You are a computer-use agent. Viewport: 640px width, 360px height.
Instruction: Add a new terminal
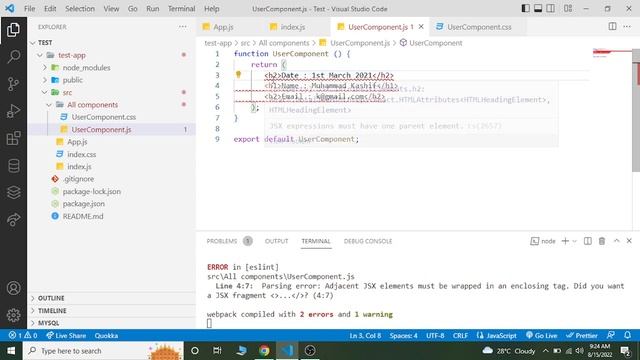coord(565,241)
